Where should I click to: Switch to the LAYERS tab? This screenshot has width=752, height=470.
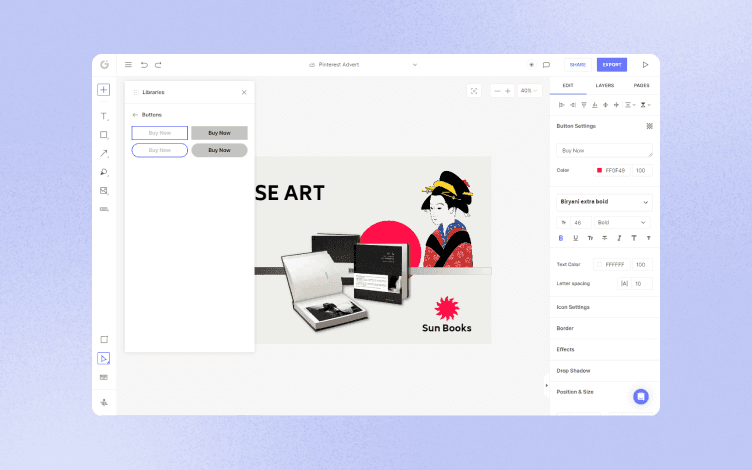pos(605,85)
